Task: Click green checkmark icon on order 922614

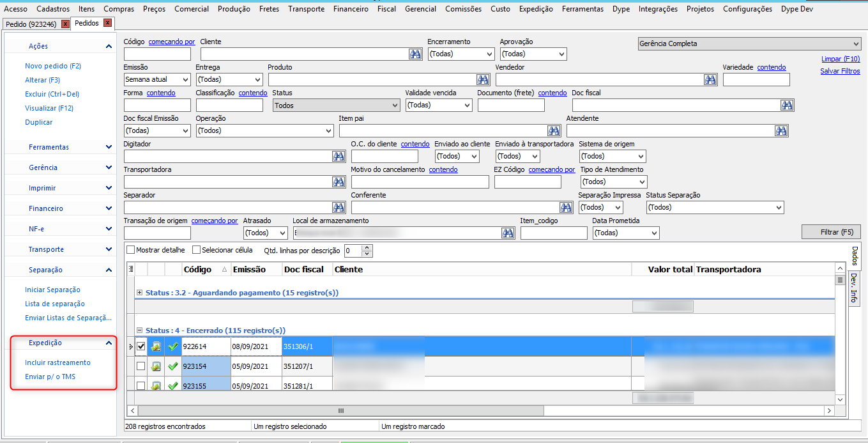Action: point(172,346)
